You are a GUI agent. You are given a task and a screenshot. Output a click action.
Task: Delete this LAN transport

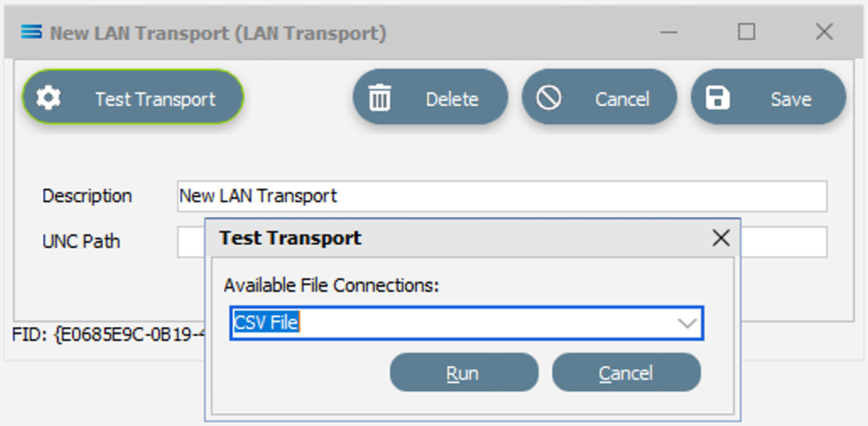point(430,97)
